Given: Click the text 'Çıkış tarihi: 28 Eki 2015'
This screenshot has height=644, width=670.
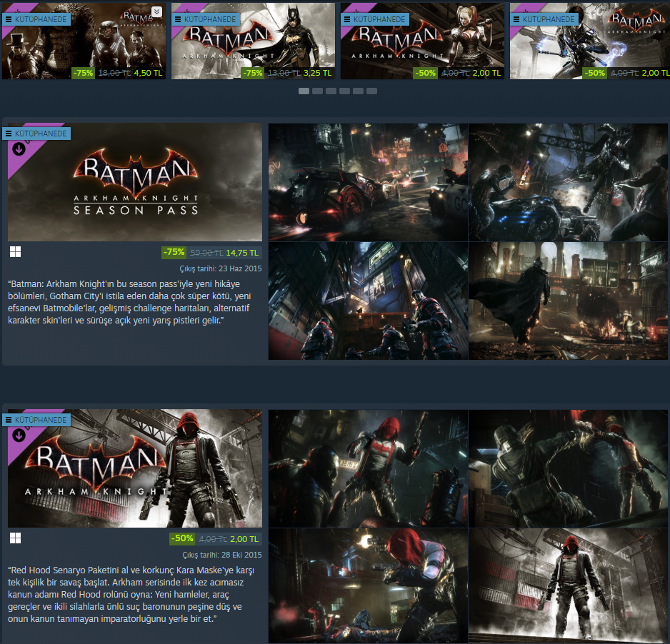Looking at the screenshot, I should pos(222,555).
